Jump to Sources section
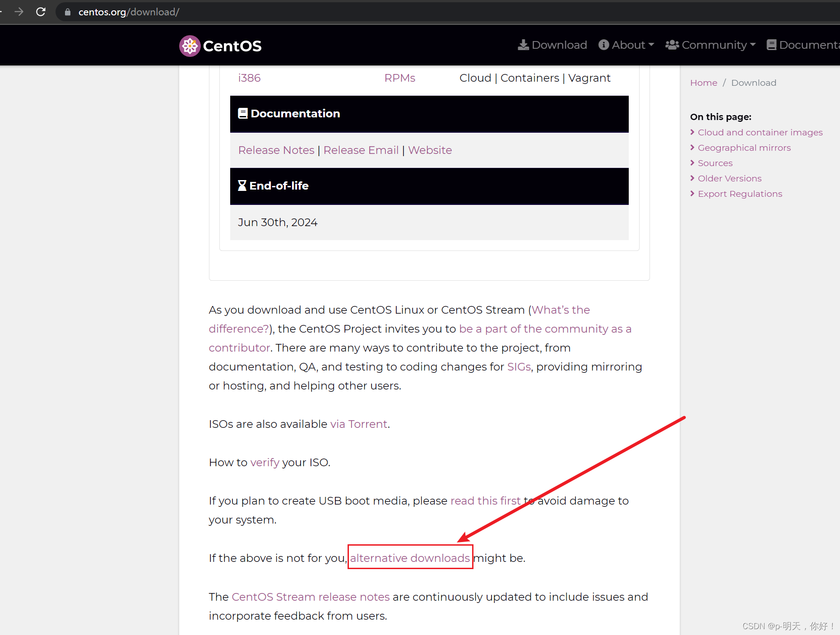This screenshot has height=635, width=840. (x=715, y=163)
